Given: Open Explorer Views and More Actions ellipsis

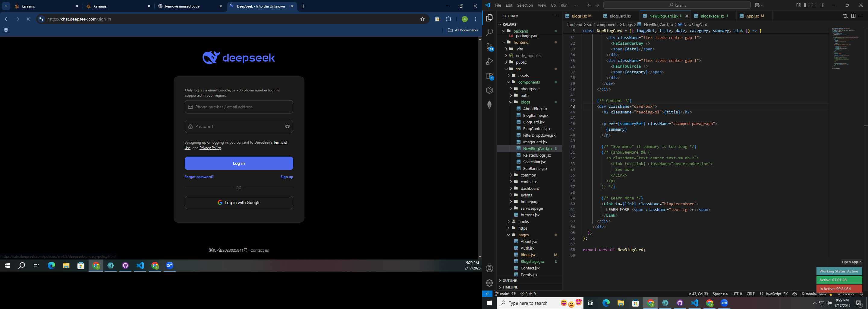Looking at the screenshot, I should (555, 16).
